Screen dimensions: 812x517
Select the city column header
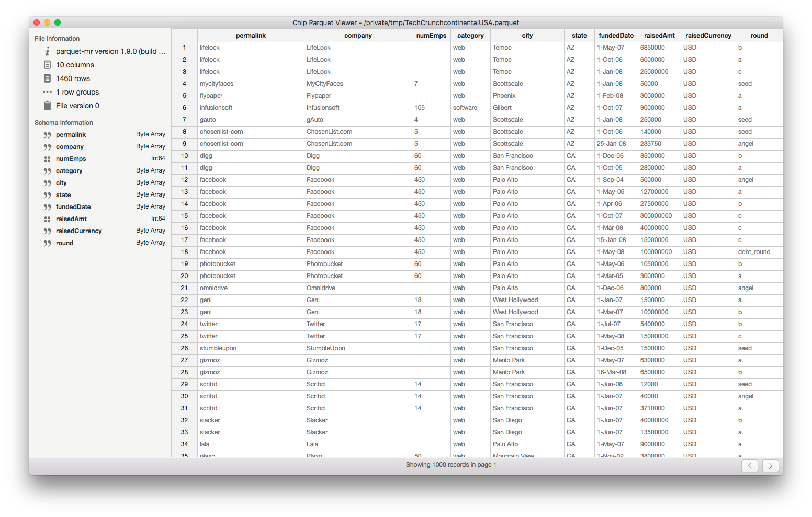527,36
